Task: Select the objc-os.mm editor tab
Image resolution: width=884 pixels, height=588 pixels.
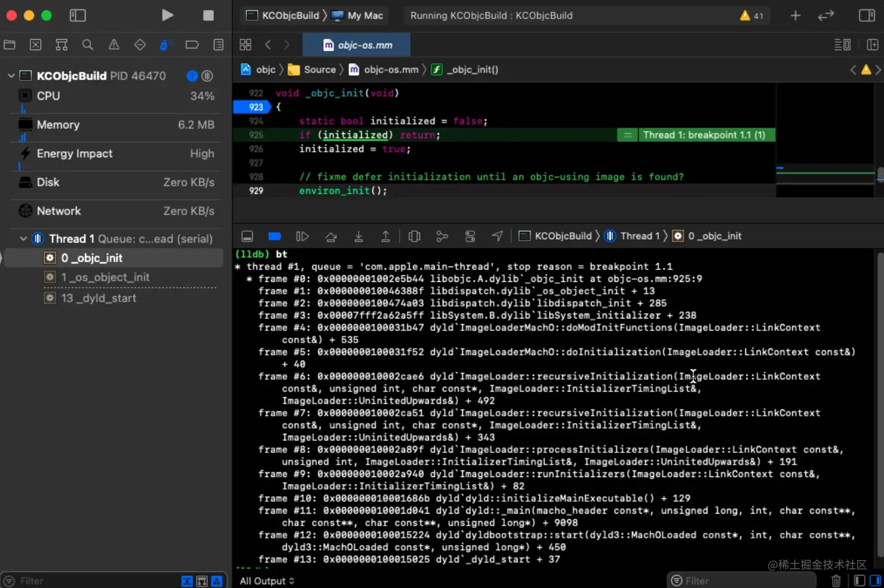Action: pos(357,45)
